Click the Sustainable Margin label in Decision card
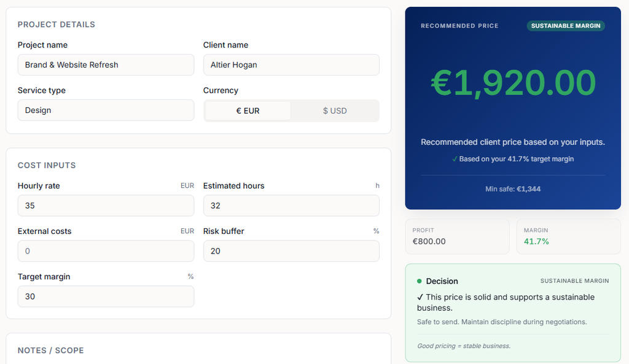629x364 pixels. click(574, 281)
